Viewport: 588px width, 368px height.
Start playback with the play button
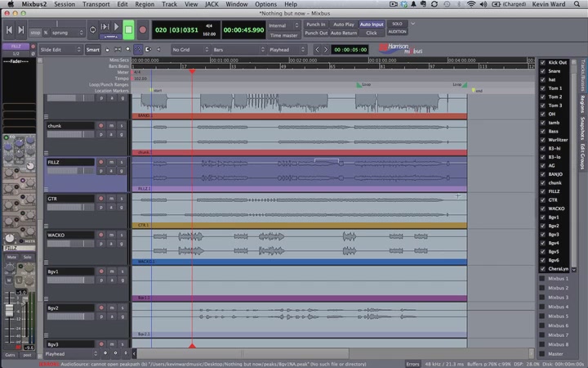pos(116,27)
